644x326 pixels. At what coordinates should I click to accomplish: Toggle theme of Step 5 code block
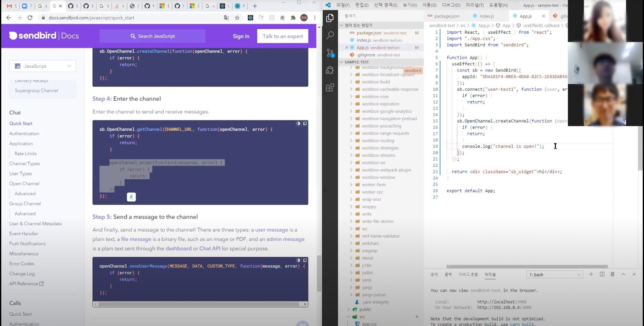pos(298,260)
